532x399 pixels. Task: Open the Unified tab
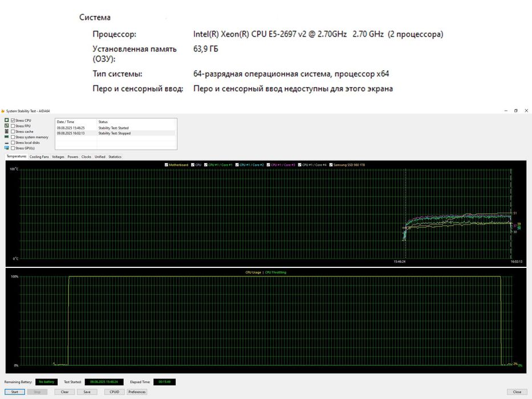tap(100, 157)
